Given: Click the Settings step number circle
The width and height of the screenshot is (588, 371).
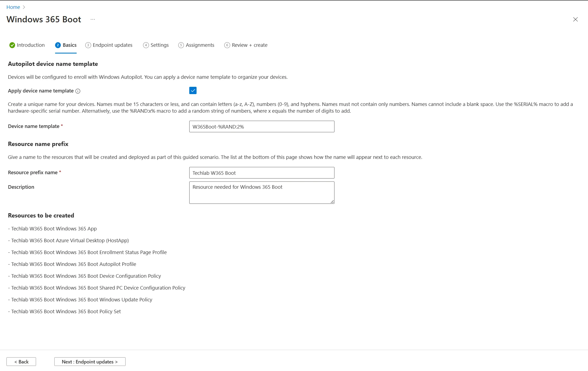Looking at the screenshot, I should click(x=146, y=45).
